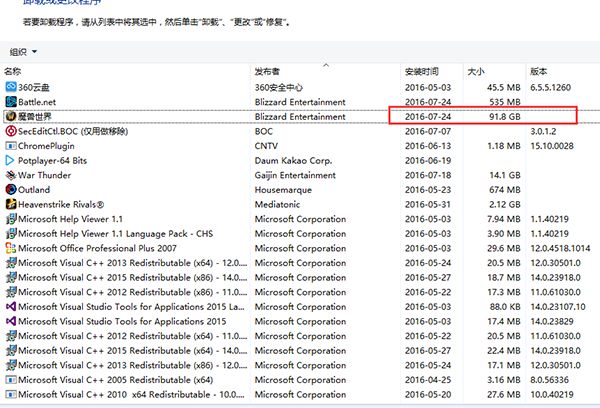Screen dimensions: 600x408
Task: Sort by the 发布者 column header
Action: 267,71
